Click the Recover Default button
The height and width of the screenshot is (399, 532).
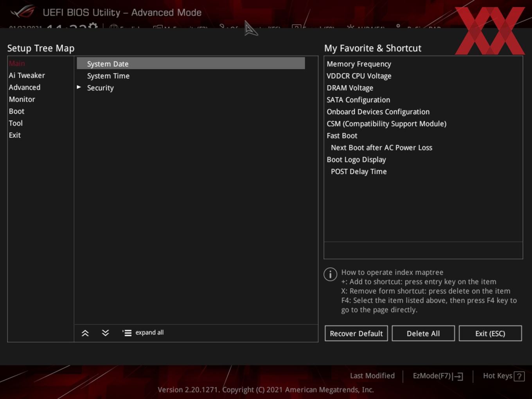(x=356, y=333)
